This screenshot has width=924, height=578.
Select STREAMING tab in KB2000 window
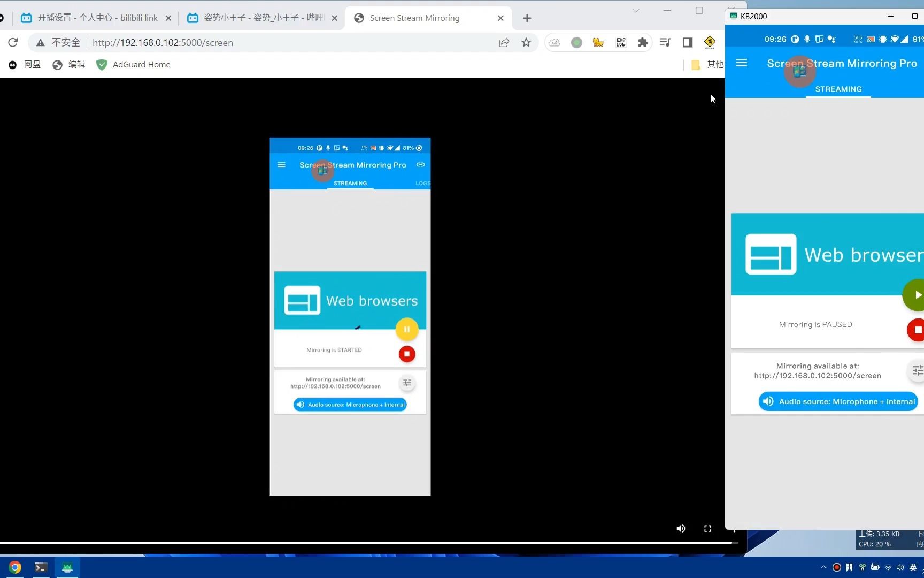pos(838,89)
